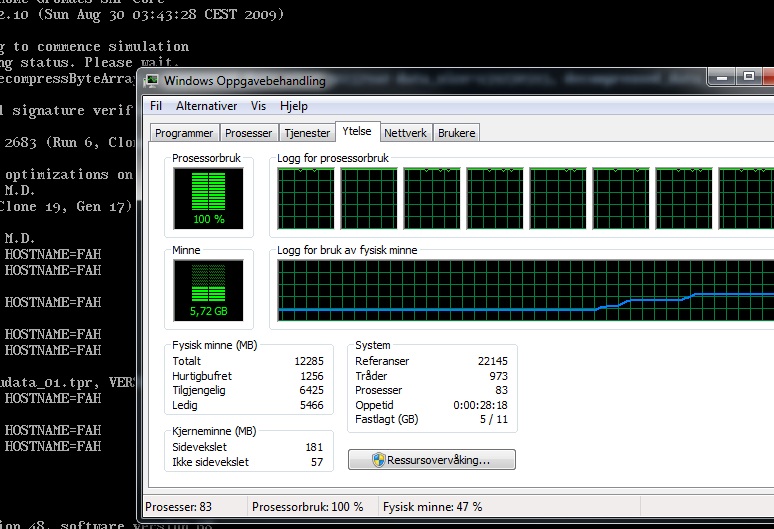
Task: Click the Sidevekslet value 181
Action: point(314,447)
